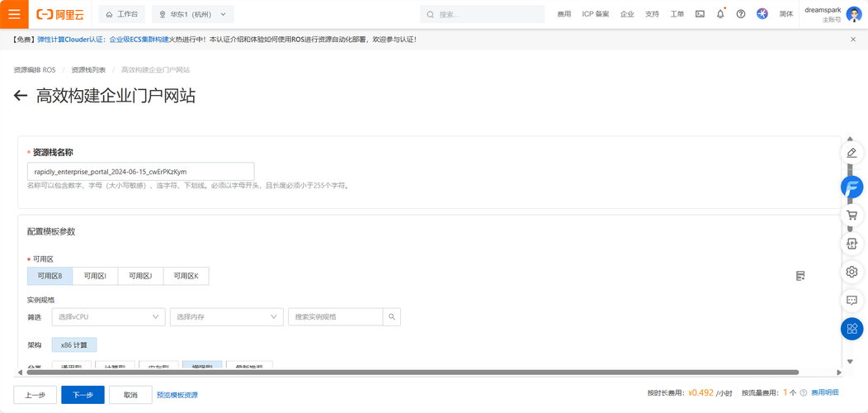
Task: Click the vertical scrollbar up arrow
Action: [851, 137]
